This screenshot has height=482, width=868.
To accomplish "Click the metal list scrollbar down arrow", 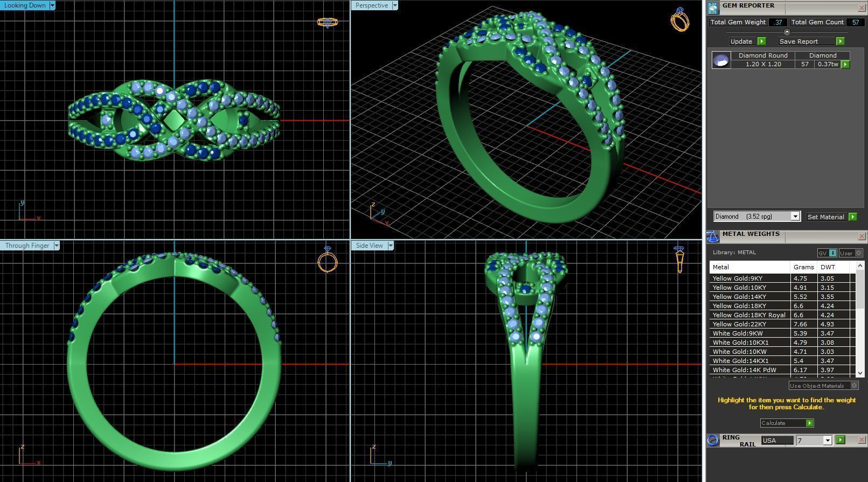I will point(860,373).
